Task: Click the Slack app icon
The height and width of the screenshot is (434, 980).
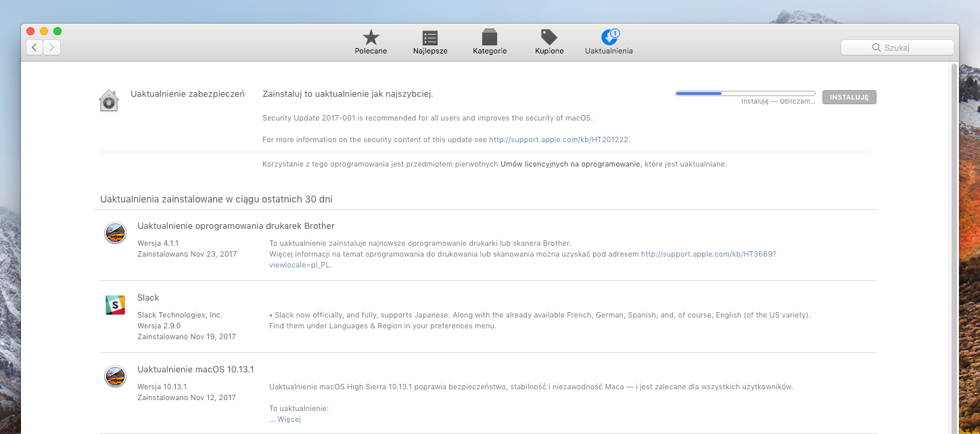Action: pyautogui.click(x=115, y=305)
